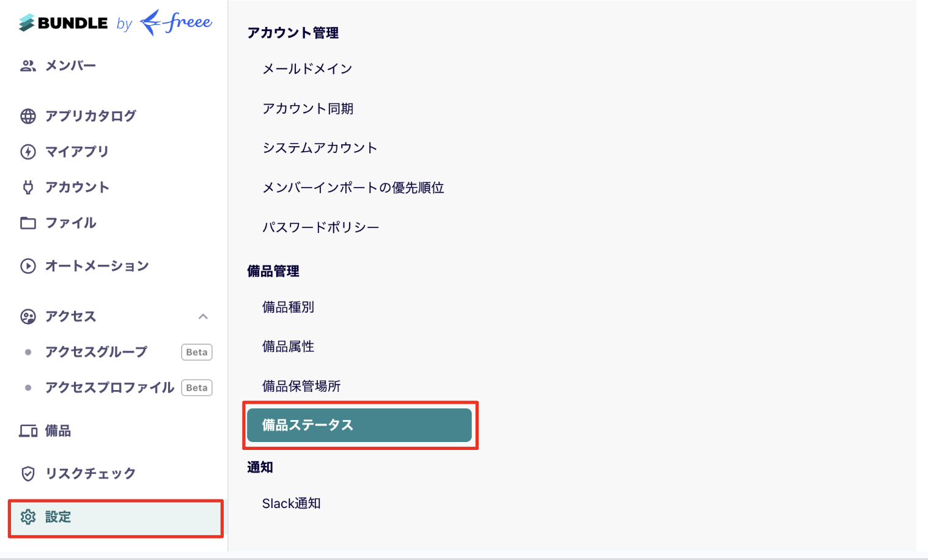The image size is (928, 560).
Task: Click the people icon next to メンバー
Action: pyautogui.click(x=28, y=66)
